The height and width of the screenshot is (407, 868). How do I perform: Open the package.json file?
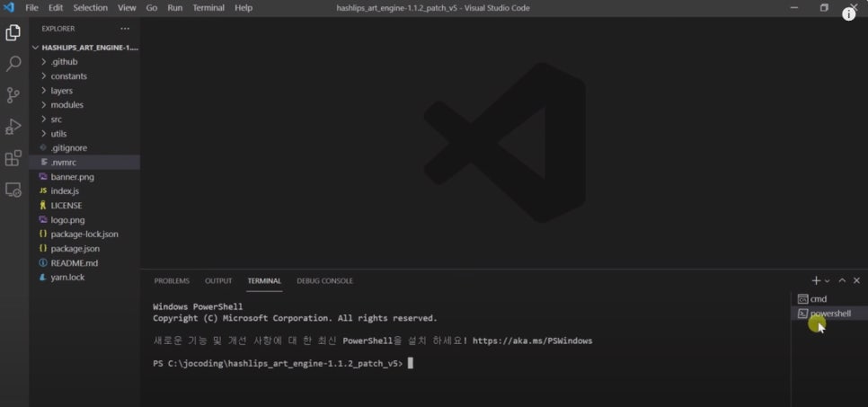[x=84, y=249]
